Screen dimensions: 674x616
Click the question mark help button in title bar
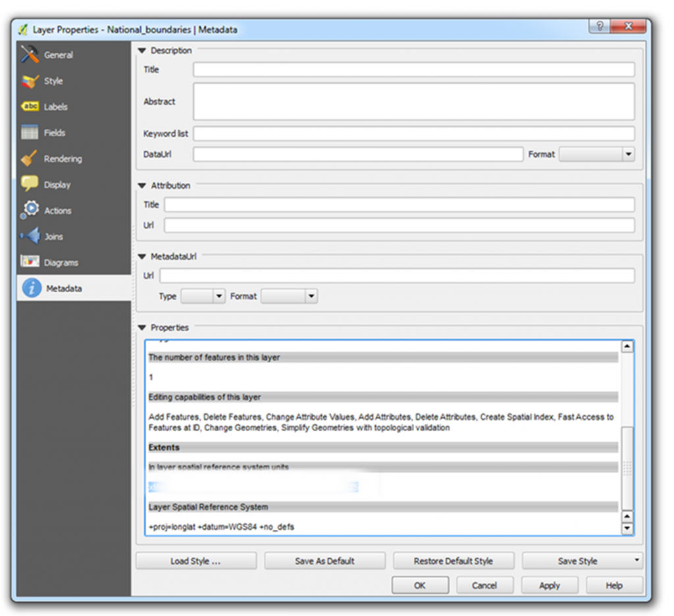(599, 26)
